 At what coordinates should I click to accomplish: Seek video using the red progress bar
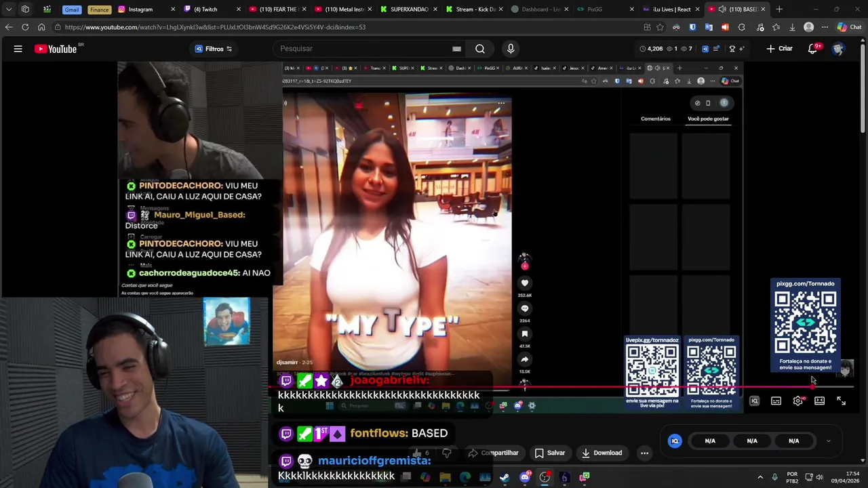561,388
